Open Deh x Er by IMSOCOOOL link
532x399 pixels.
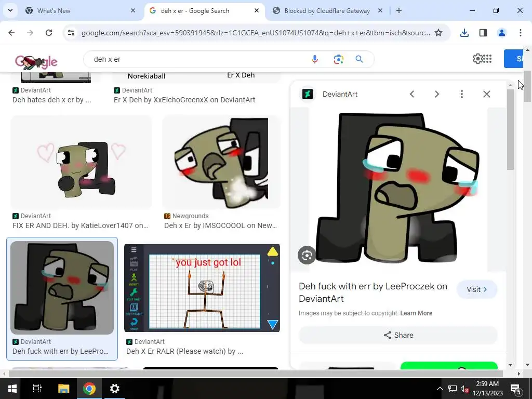(x=220, y=225)
